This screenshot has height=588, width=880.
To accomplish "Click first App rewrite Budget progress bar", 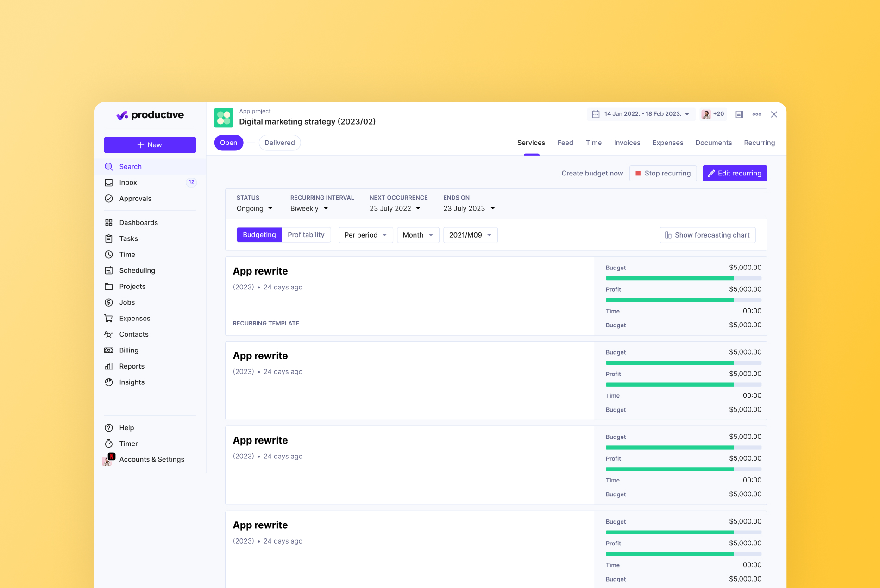I will 683,278.
